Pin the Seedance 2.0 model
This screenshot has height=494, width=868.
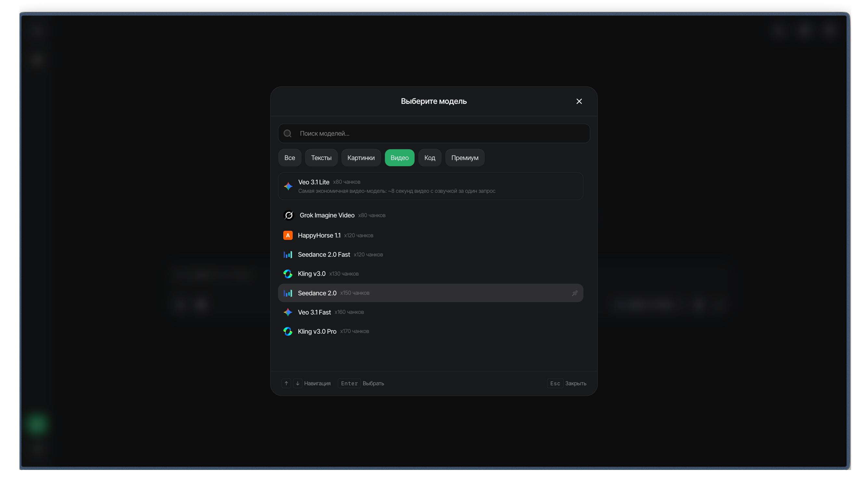[574, 293]
